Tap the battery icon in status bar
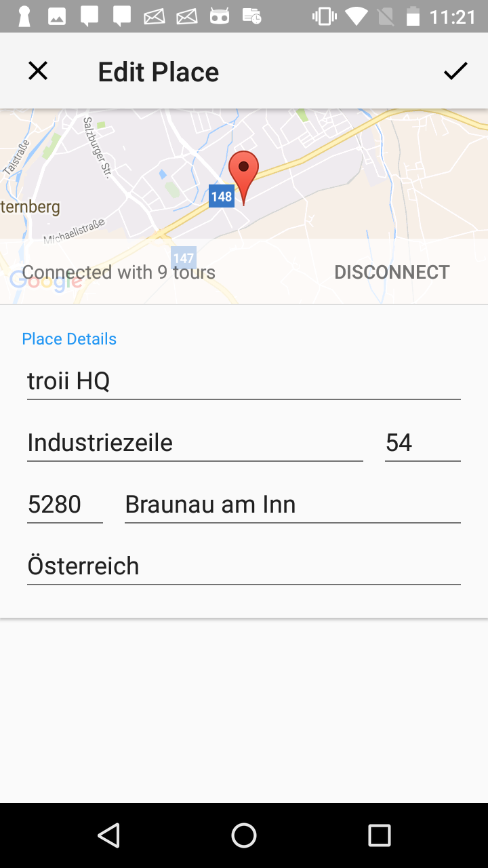This screenshot has height=868, width=488. tap(413, 16)
